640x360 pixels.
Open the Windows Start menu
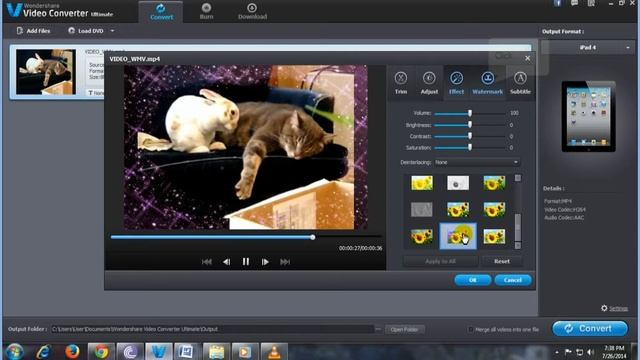14,352
